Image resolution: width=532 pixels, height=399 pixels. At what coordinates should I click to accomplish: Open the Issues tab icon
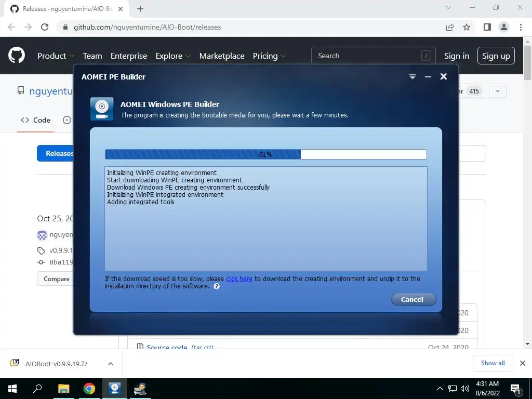(67, 120)
